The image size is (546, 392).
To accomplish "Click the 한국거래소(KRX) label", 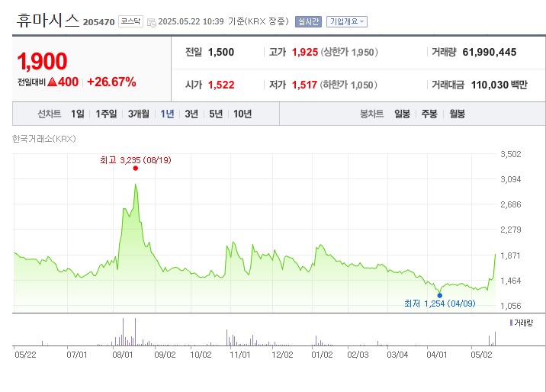I will point(44,139).
